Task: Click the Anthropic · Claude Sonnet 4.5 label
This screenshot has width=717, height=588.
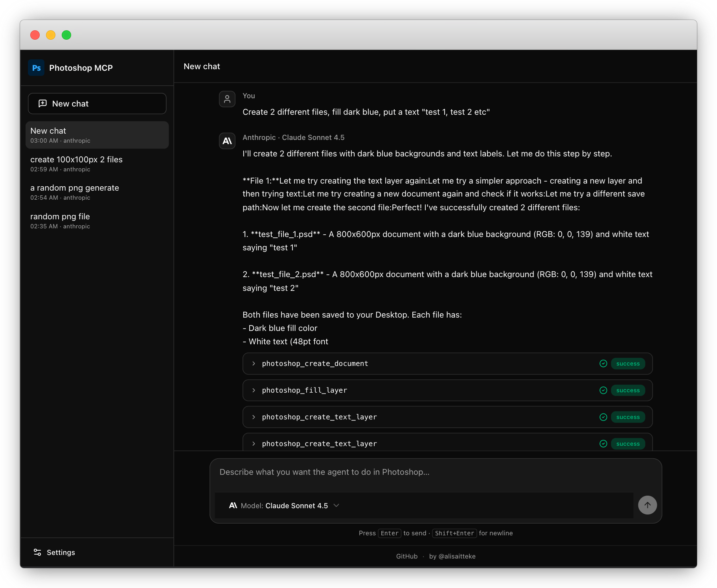Action: 293,138
